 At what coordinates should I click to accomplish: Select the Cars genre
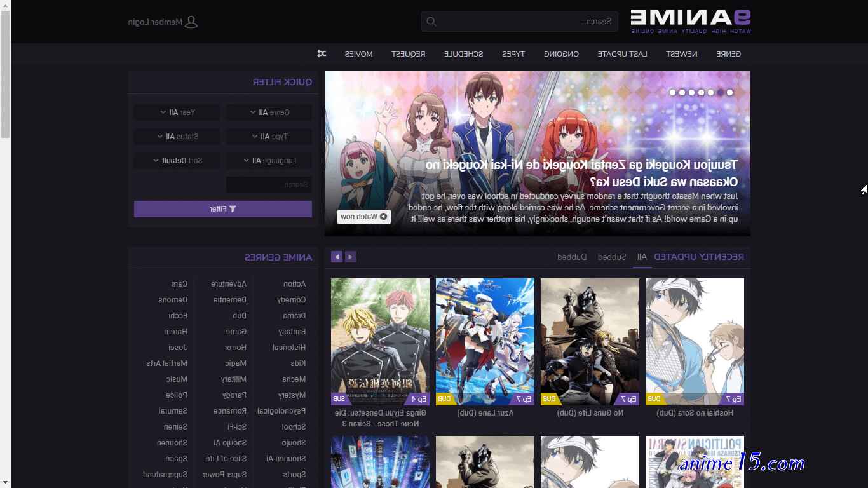click(x=180, y=284)
